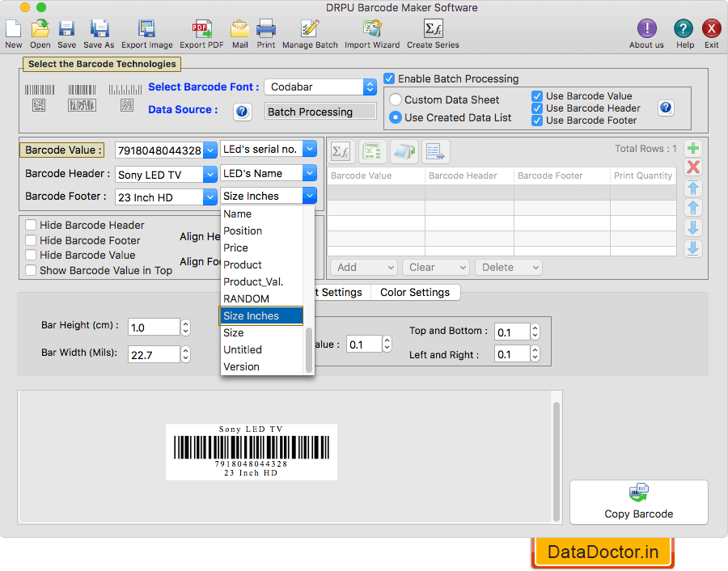
Task: Click the Barcode Value label button
Action: 61,150
